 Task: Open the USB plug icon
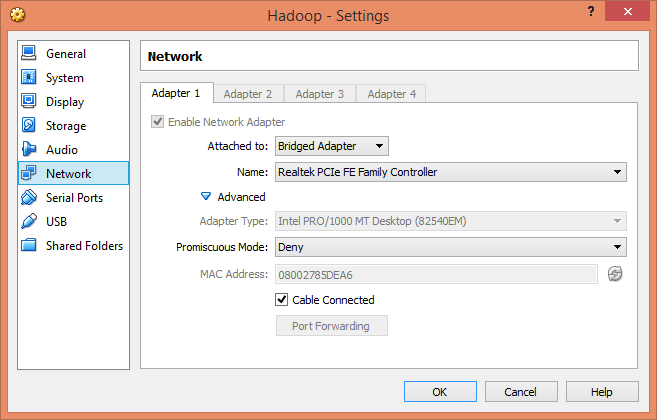(x=29, y=221)
